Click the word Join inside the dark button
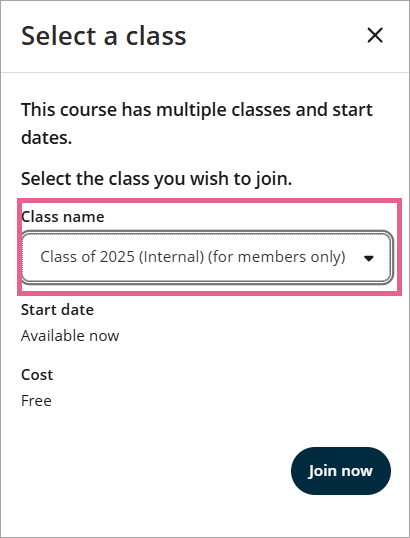 click(320, 471)
